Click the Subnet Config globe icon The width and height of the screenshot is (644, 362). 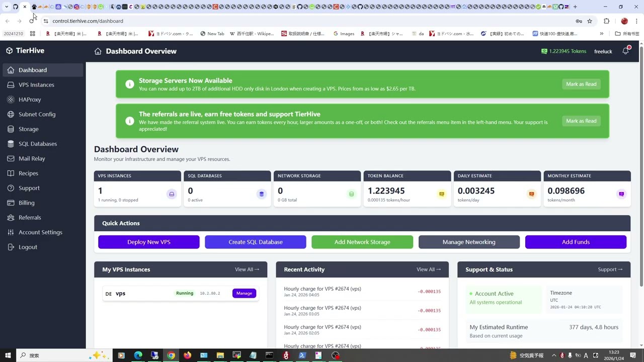coord(11,114)
